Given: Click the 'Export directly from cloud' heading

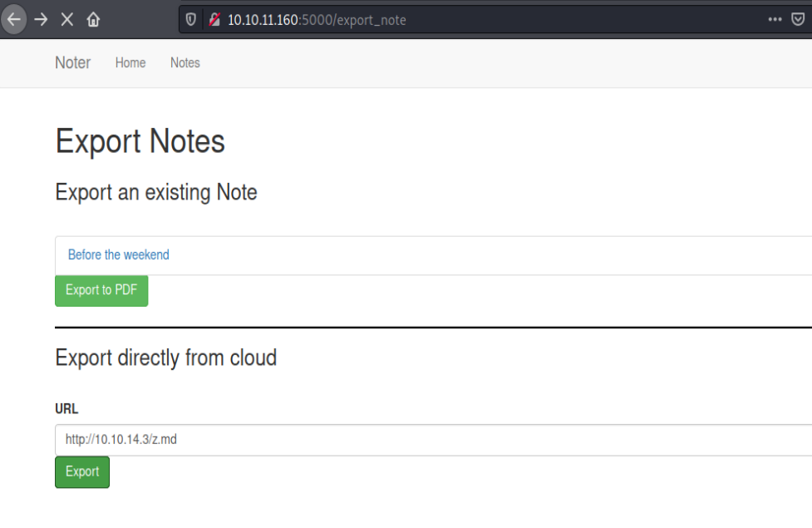Looking at the screenshot, I should [x=165, y=358].
